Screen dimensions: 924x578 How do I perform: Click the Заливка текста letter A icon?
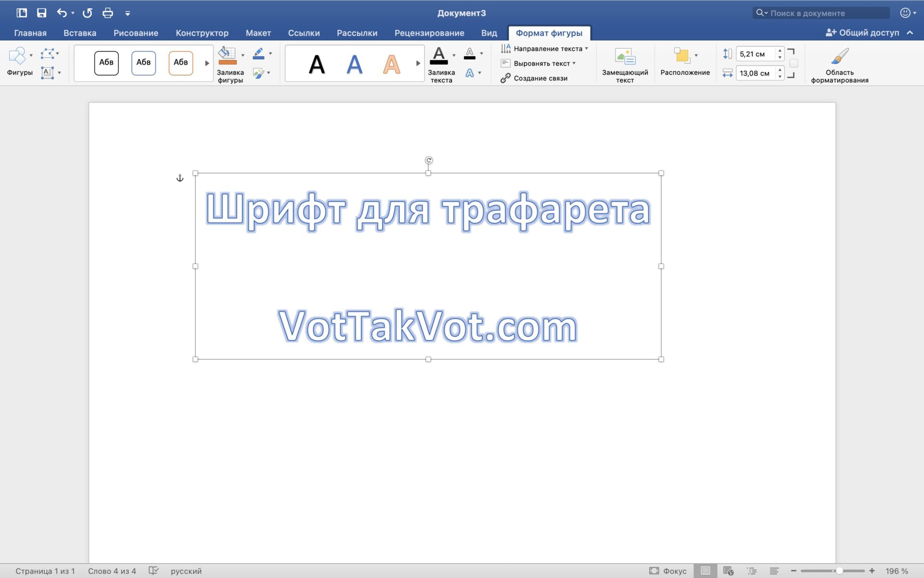tap(439, 55)
